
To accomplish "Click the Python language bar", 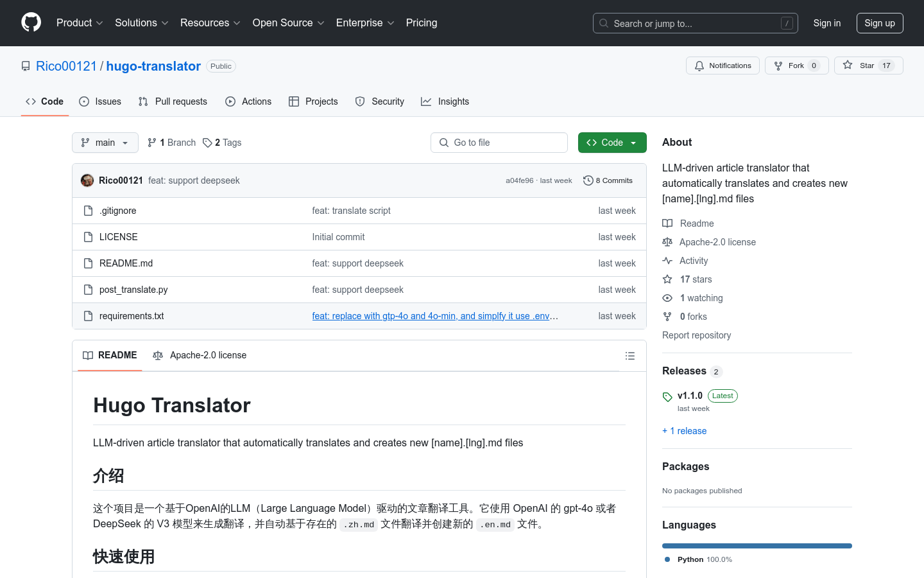I will pos(757,546).
